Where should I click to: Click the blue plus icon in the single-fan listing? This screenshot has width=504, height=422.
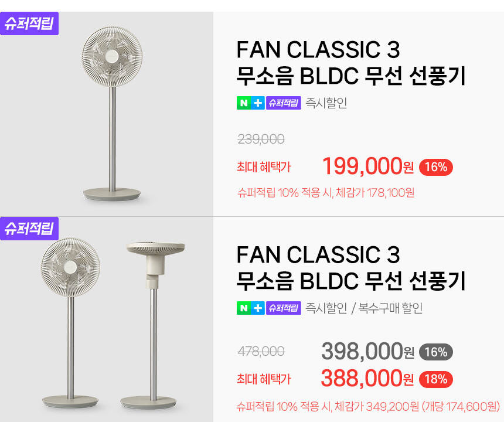258,103
